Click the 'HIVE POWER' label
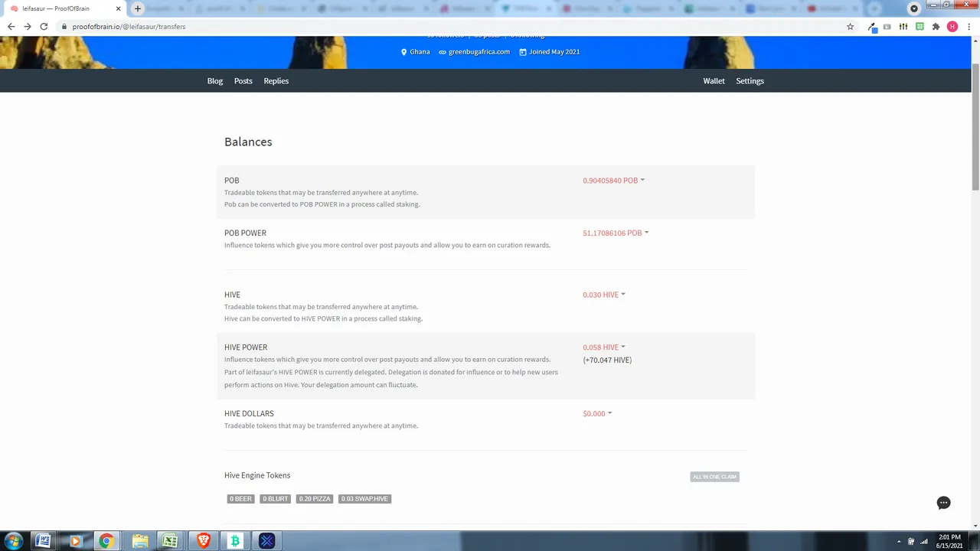Viewport: 980px width, 551px height. click(246, 347)
